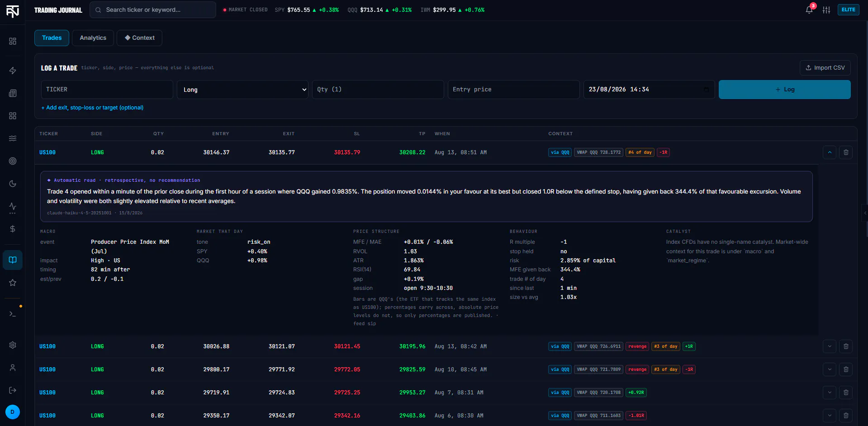This screenshot has height=426, width=868.
Task: Expand the right edge panel handle
Action: pyautogui.click(x=865, y=213)
